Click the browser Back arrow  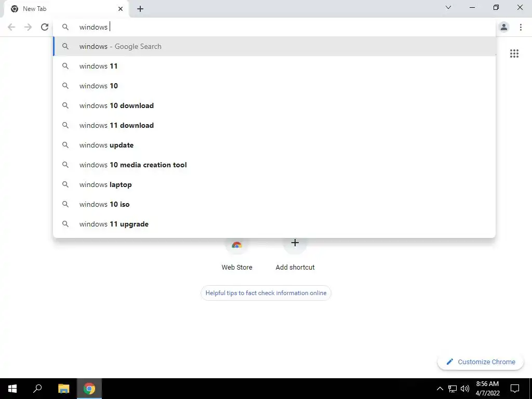pos(11,27)
